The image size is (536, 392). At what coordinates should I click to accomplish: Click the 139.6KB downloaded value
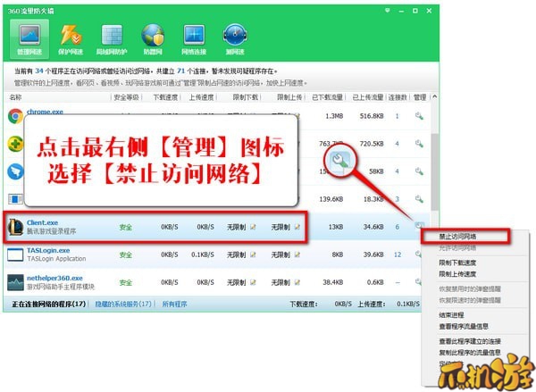click(x=331, y=199)
